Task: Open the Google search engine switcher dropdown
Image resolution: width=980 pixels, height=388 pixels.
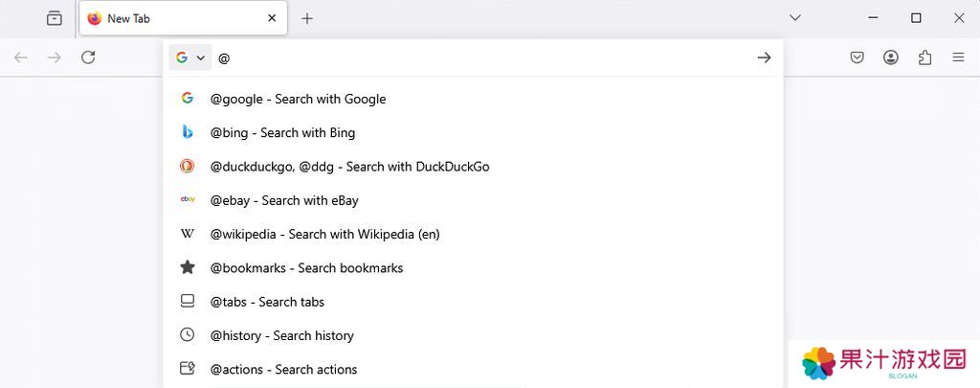Action: click(190, 57)
